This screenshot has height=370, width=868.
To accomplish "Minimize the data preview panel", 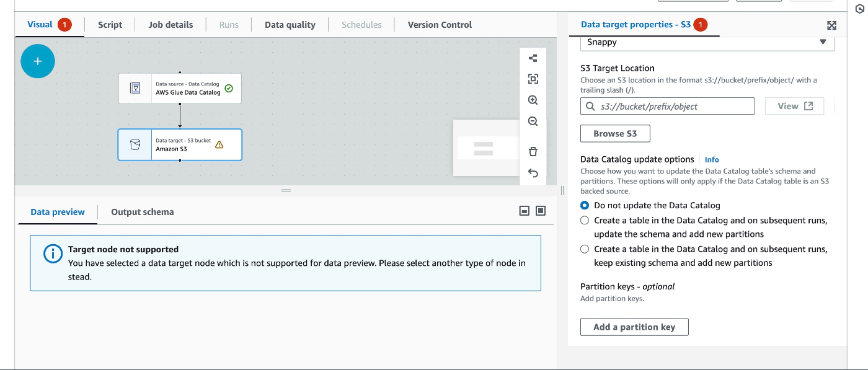I will [524, 211].
